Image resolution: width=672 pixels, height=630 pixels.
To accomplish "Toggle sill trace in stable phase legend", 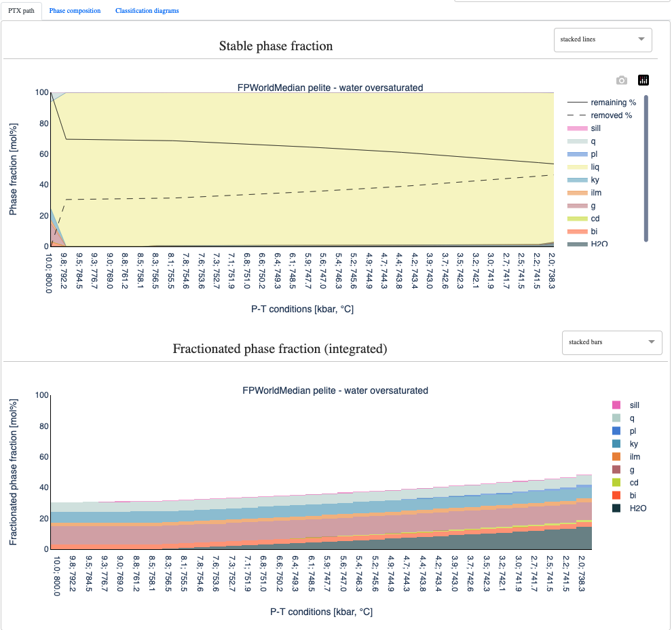I will coord(584,128).
